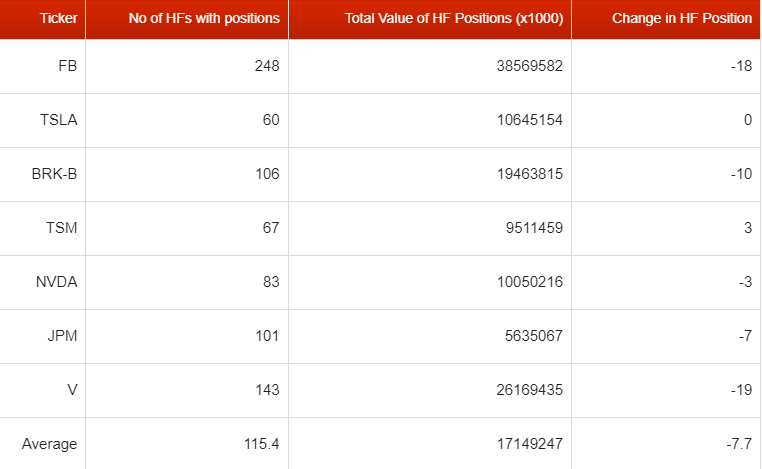Select the TSLA value 10645154
Screen dimensions: 762x469
(530, 120)
